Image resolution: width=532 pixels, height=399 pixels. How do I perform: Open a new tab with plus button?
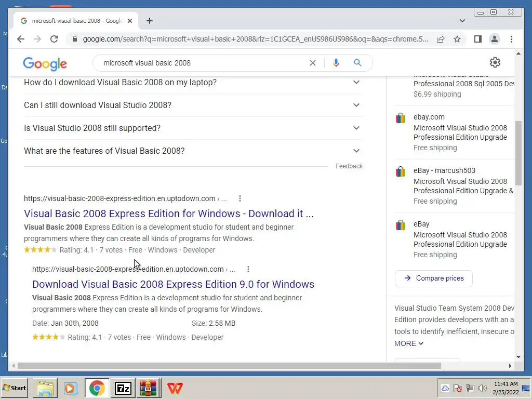point(150,21)
